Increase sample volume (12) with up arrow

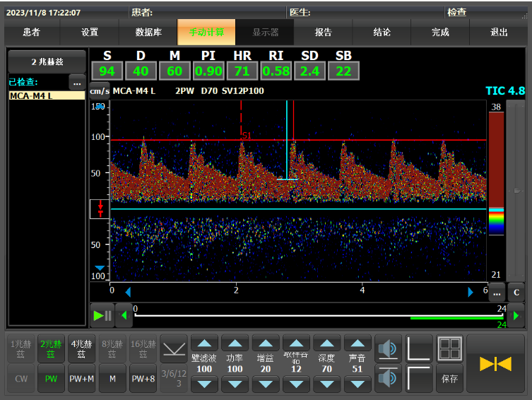pos(296,343)
